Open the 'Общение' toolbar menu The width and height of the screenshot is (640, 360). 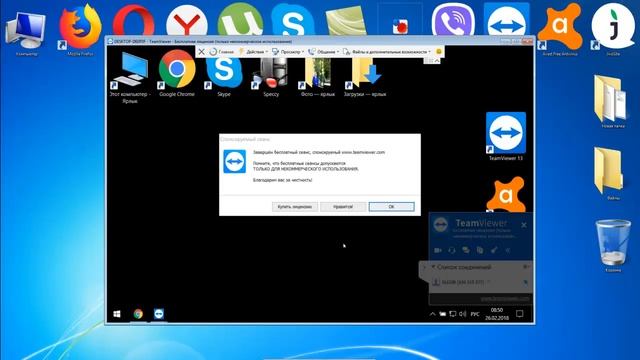(x=323, y=52)
